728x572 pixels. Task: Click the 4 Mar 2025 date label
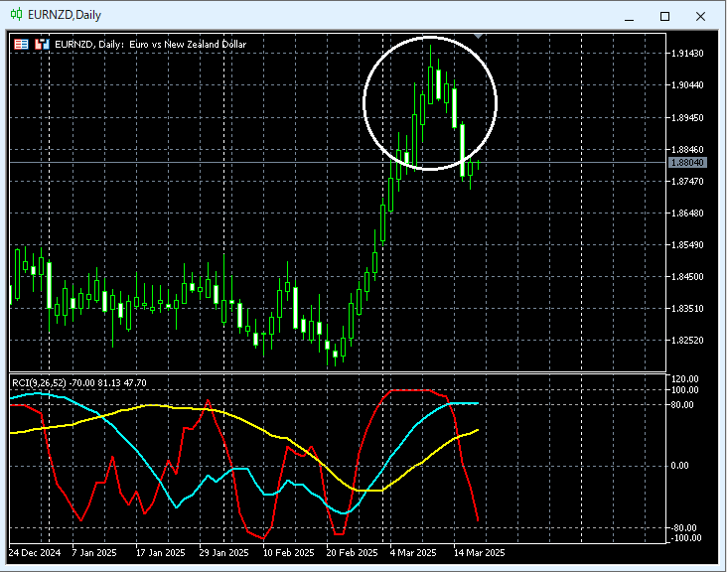pyautogui.click(x=413, y=553)
